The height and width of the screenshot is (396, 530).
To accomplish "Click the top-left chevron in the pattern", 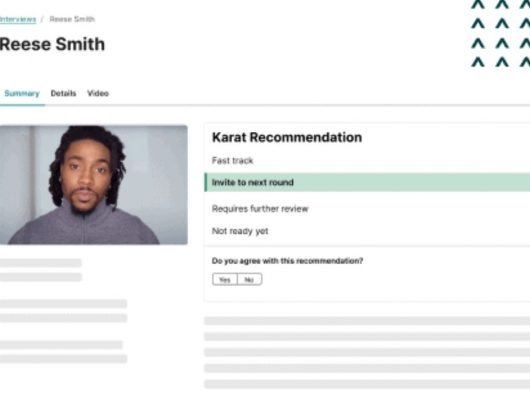I will pos(478,4).
